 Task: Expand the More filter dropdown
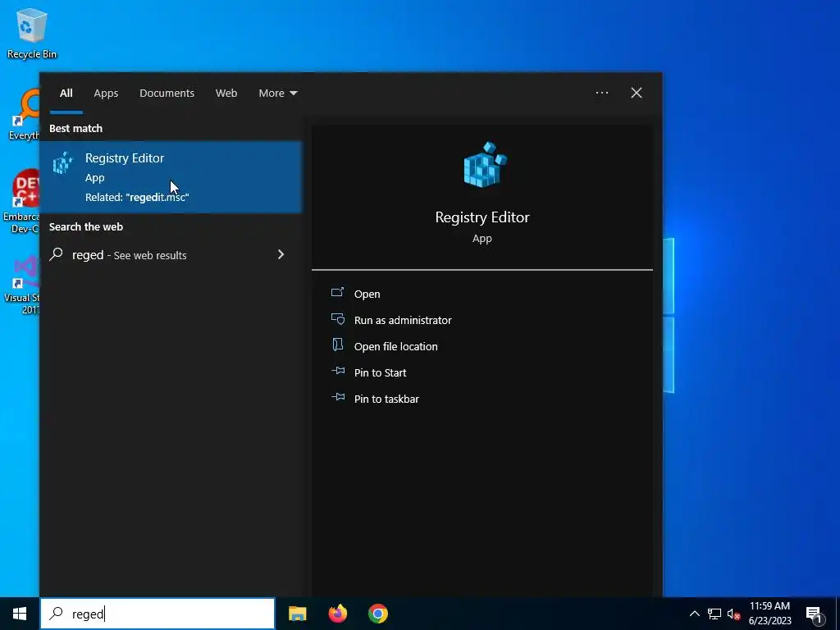277,94
